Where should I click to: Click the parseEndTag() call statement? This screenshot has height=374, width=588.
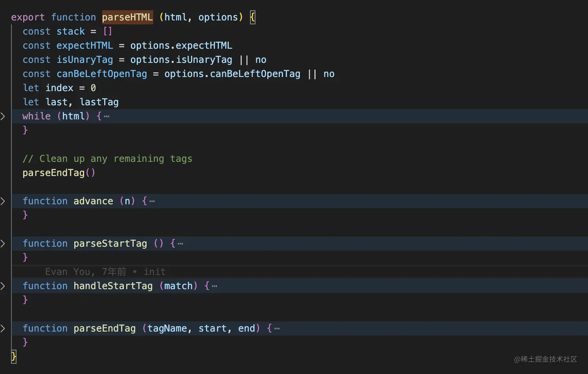point(59,173)
